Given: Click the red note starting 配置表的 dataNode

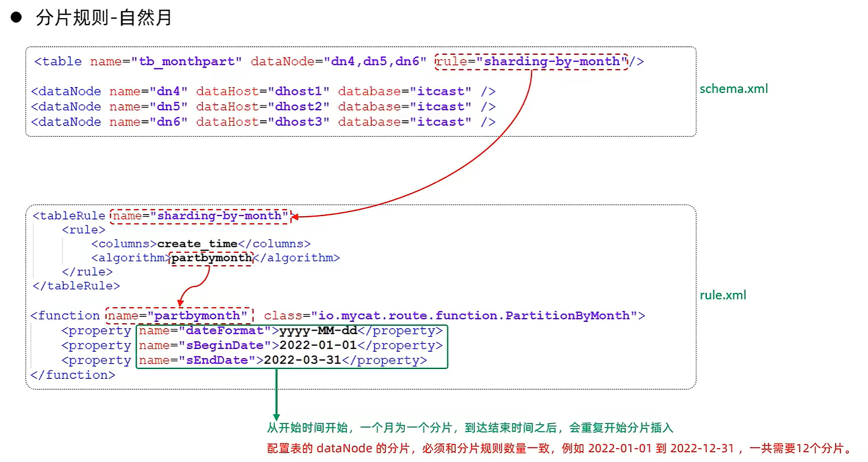Looking at the screenshot, I should click(561, 448).
